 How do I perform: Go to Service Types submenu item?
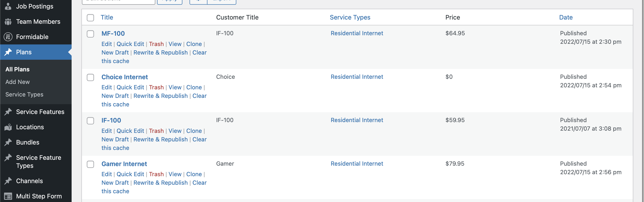pyautogui.click(x=24, y=94)
